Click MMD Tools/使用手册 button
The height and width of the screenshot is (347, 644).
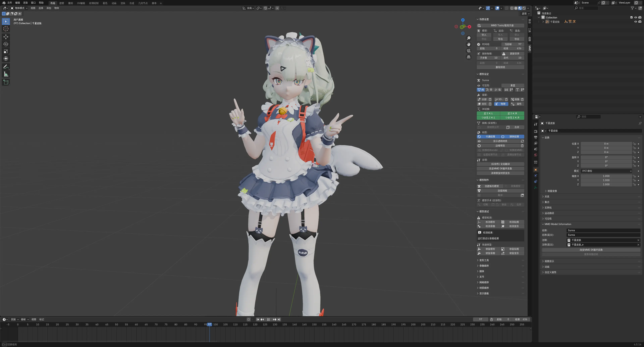click(x=500, y=25)
